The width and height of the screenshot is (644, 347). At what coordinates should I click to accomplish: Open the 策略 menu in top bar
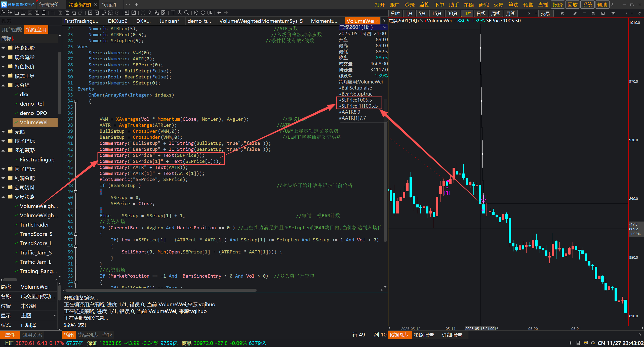[x=469, y=5]
